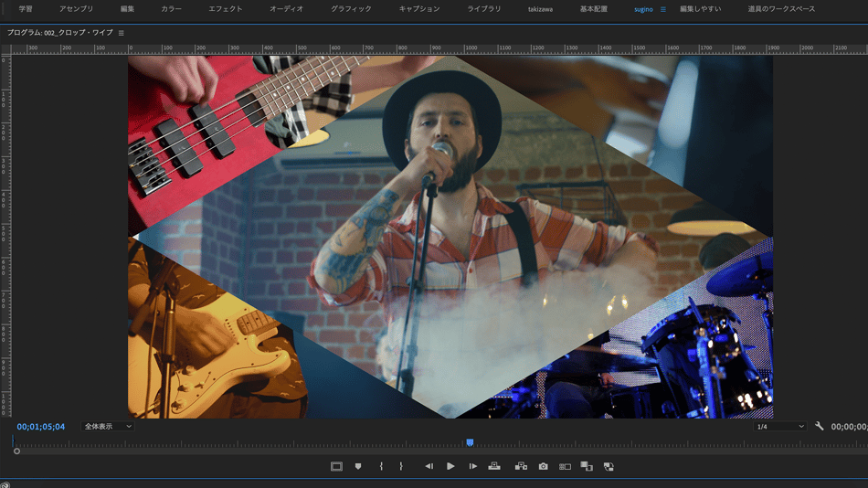Screen dimensions: 868x488
Task: Click the blue playhead on the time ruler
Action: click(470, 442)
